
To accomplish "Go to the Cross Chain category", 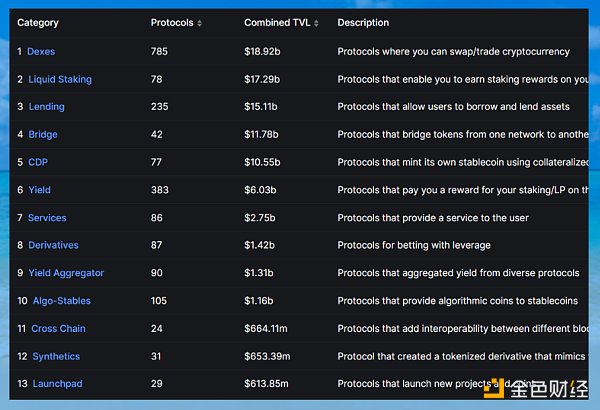I will point(58,328).
